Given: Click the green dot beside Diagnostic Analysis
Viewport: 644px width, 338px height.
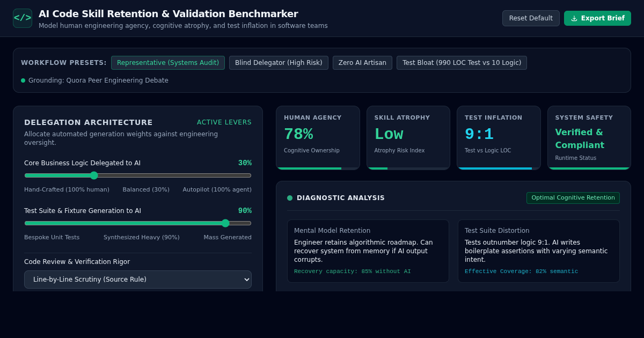Looking at the screenshot, I should pos(290,198).
